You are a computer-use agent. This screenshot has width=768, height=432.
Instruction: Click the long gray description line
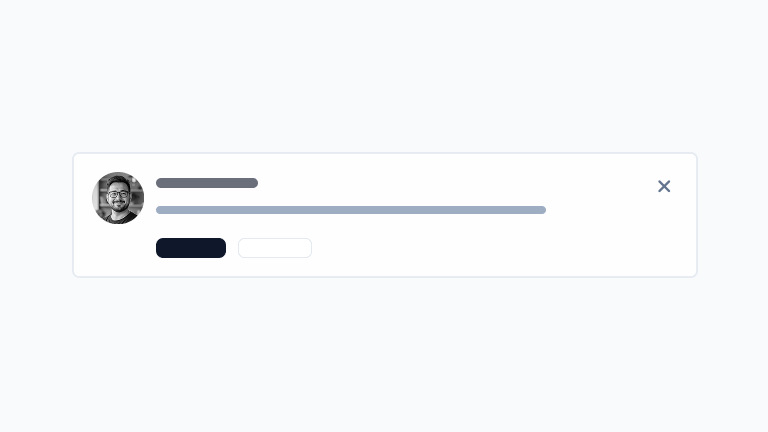[350, 210]
